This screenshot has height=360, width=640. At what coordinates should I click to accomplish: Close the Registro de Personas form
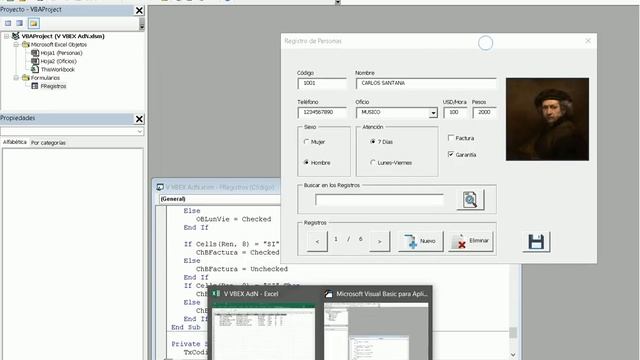click(588, 41)
